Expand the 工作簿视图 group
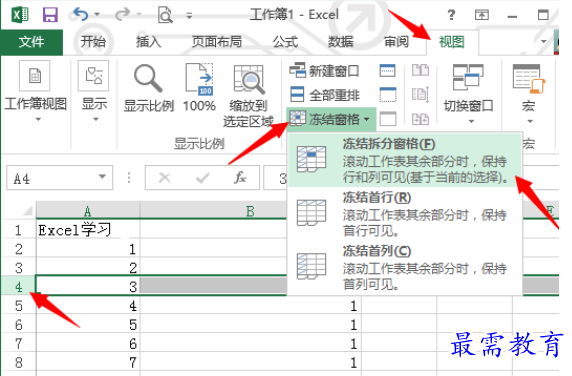Screen dimensions: 572x376 pyautogui.click(x=35, y=92)
